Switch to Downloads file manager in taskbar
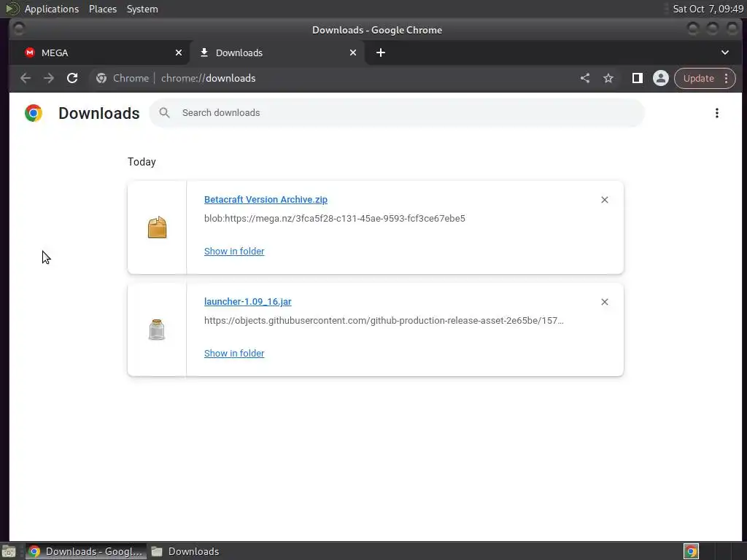 186,551
